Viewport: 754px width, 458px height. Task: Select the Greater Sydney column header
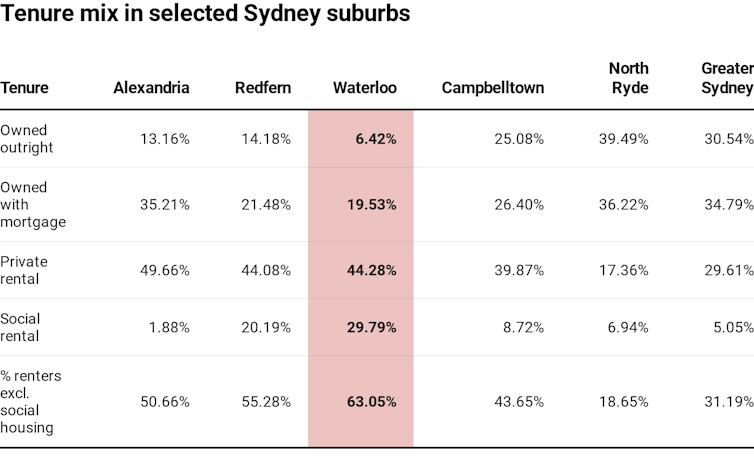727,78
